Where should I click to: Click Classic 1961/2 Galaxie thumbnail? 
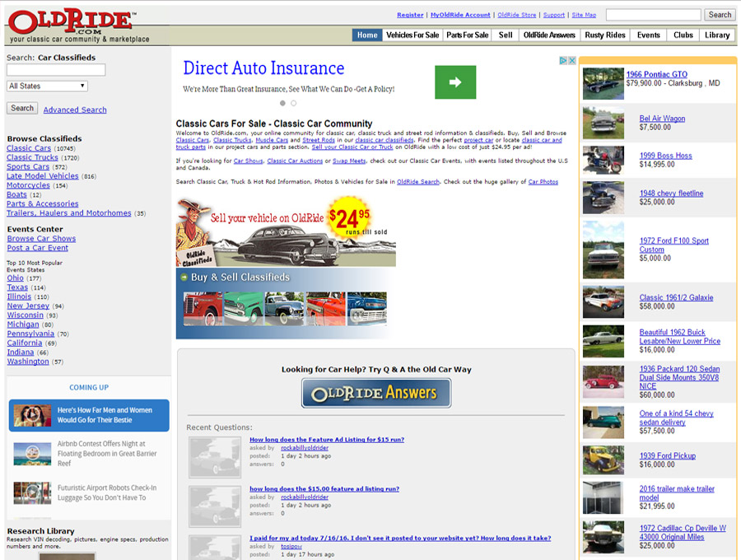603,301
